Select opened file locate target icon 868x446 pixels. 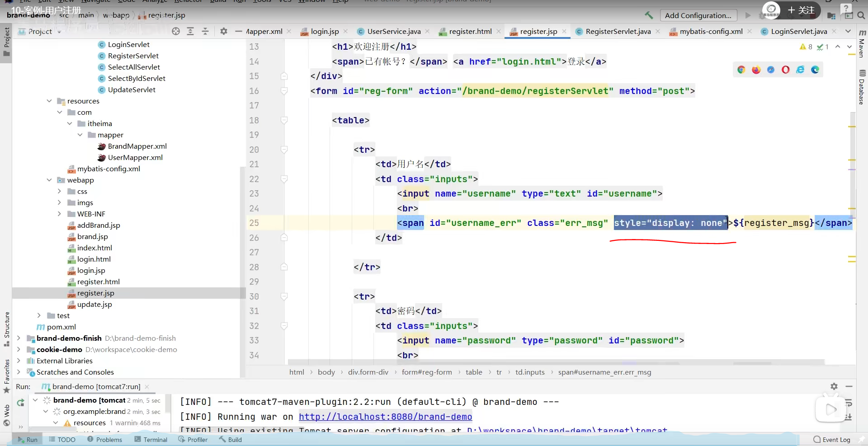pos(176,31)
